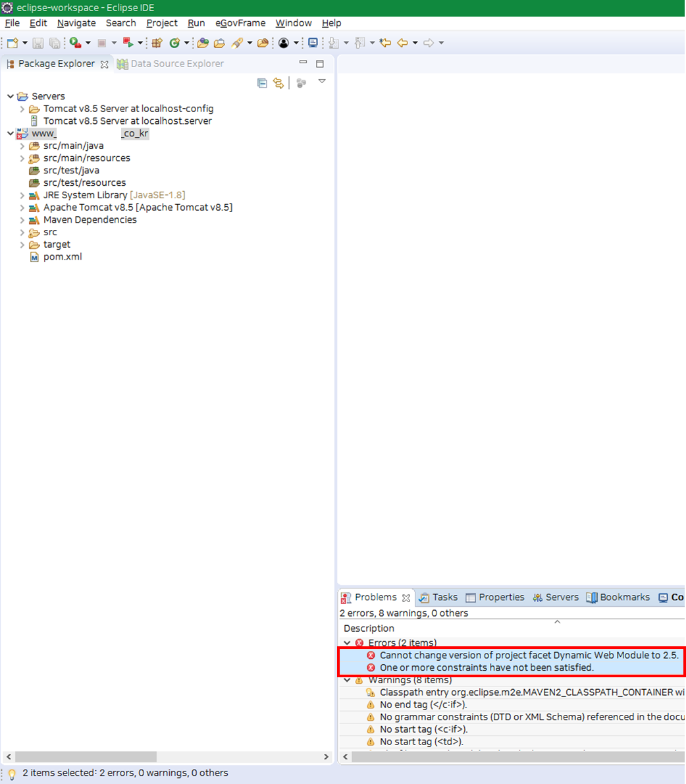This screenshot has width=686, height=784.
Task: Open the Project menu
Action: [162, 23]
